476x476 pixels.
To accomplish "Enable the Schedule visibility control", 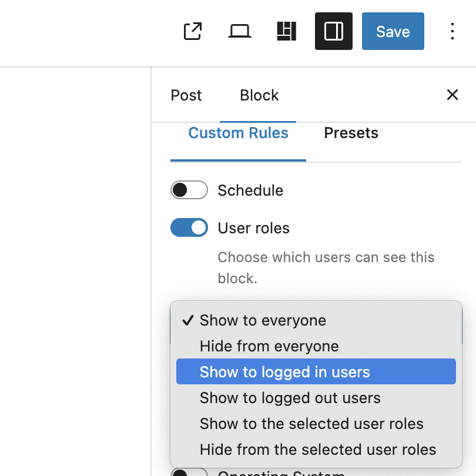I will coord(189,190).
